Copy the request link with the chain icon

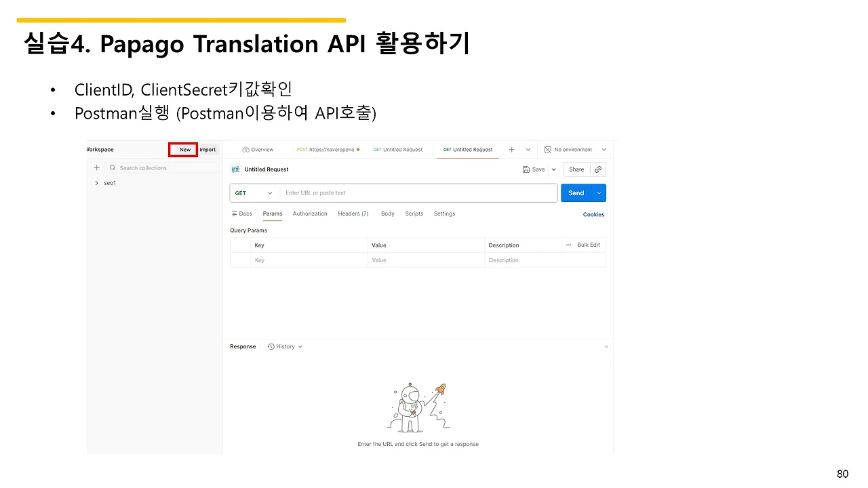tap(597, 169)
